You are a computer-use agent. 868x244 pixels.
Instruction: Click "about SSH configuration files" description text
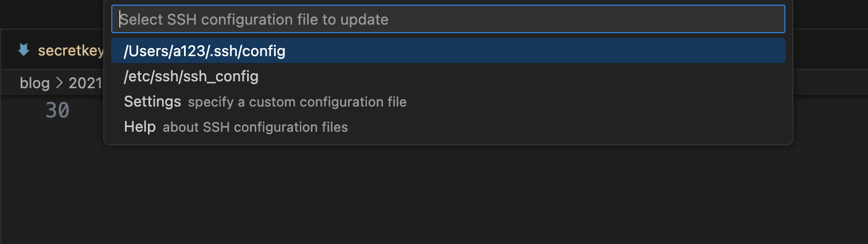tap(255, 127)
